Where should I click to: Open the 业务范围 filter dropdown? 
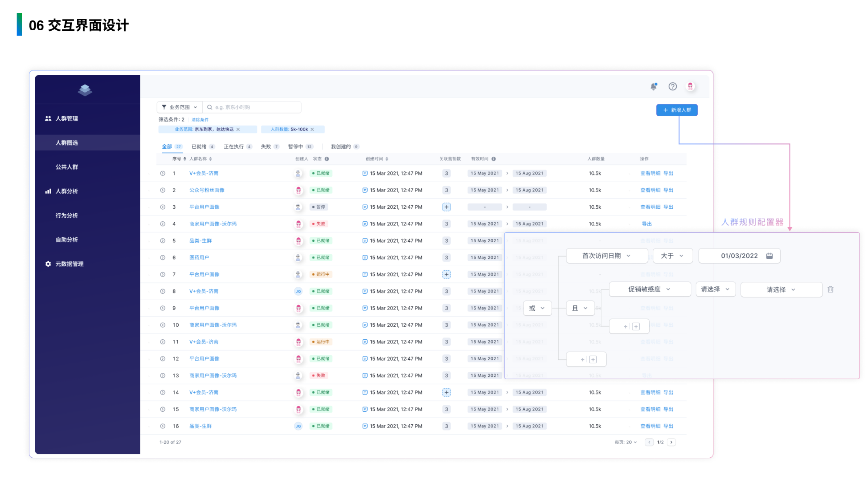coord(180,107)
